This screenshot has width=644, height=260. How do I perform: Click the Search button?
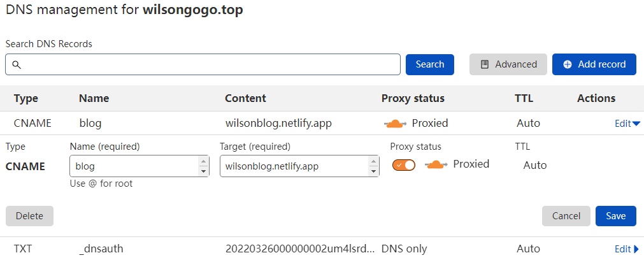pos(430,64)
